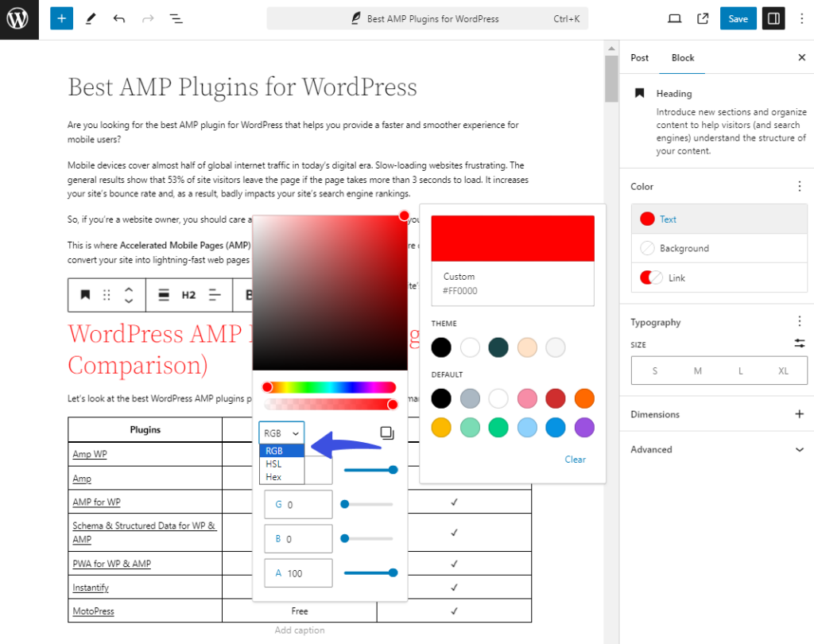Select font size XL

pyautogui.click(x=783, y=370)
